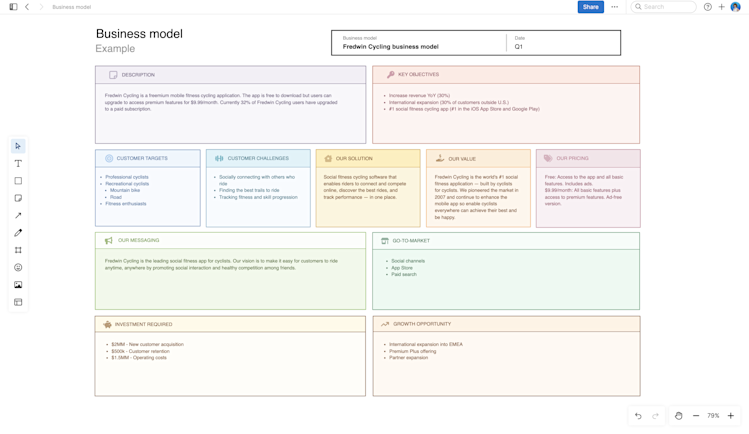Select the frame tool
Image resolution: width=749 pixels, height=434 pixels.
click(x=18, y=250)
